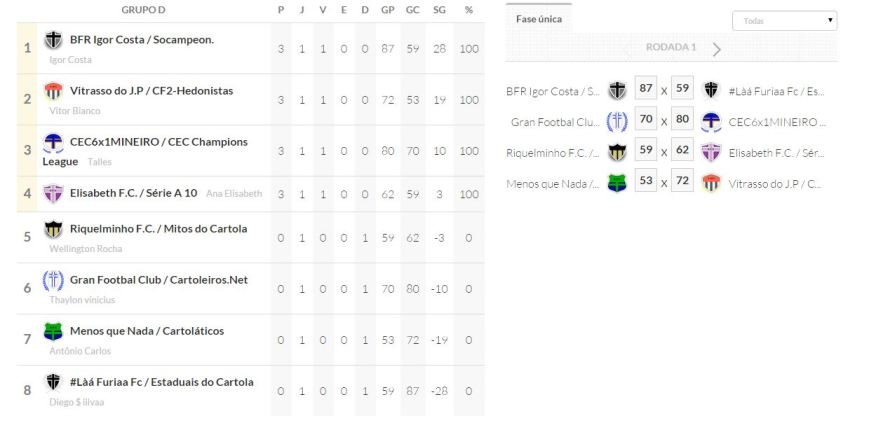
Task: Click Vitrasso do J.P crest in standings
Action: click(x=54, y=91)
